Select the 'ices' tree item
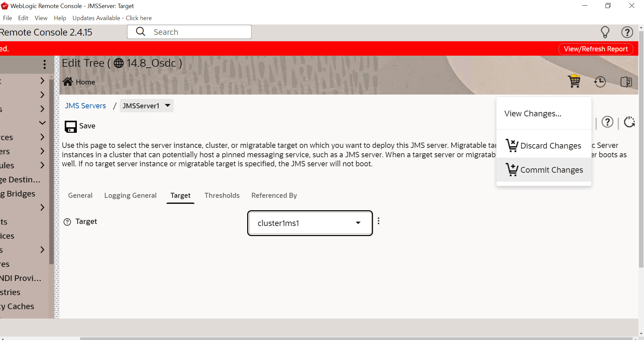The width and height of the screenshot is (644, 340). [x=7, y=236]
